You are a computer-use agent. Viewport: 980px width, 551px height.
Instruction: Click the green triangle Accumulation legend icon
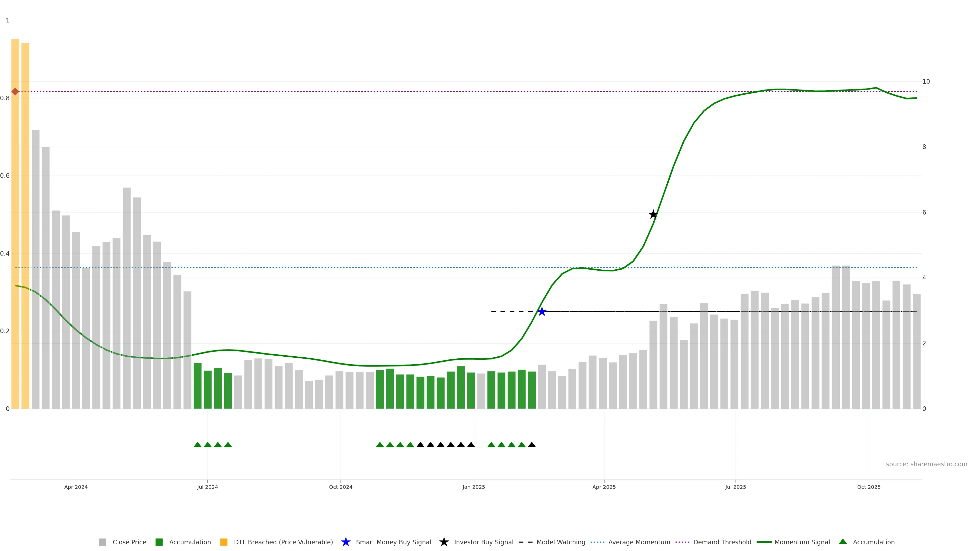843,542
